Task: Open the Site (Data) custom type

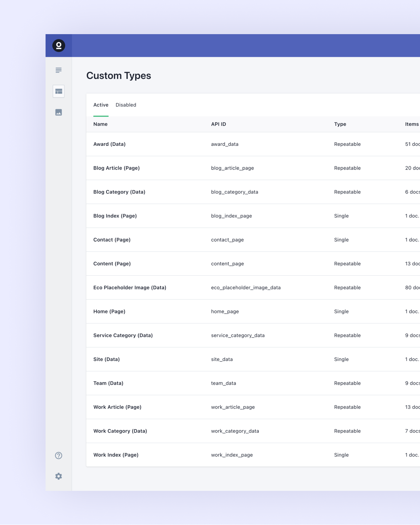Action: click(x=106, y=359)
